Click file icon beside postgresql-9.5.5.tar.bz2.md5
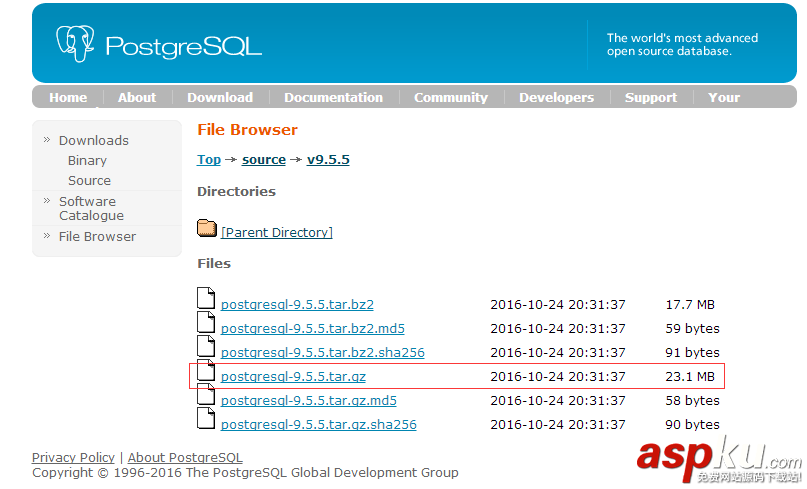 pyautogui.click(x=206, y=322)
